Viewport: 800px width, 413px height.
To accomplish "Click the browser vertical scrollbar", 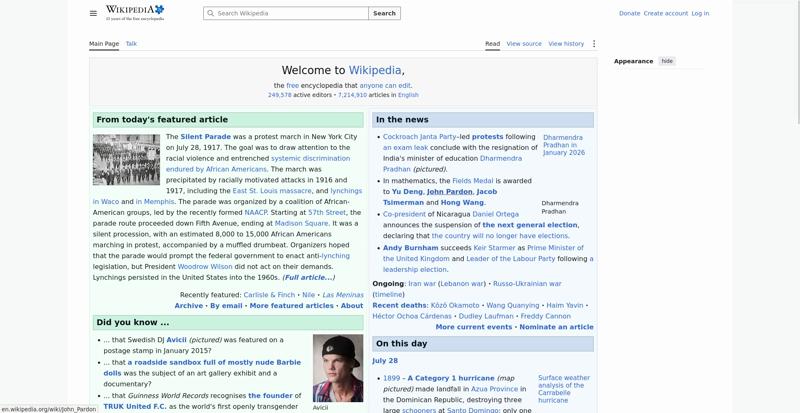I will point(797,61).
